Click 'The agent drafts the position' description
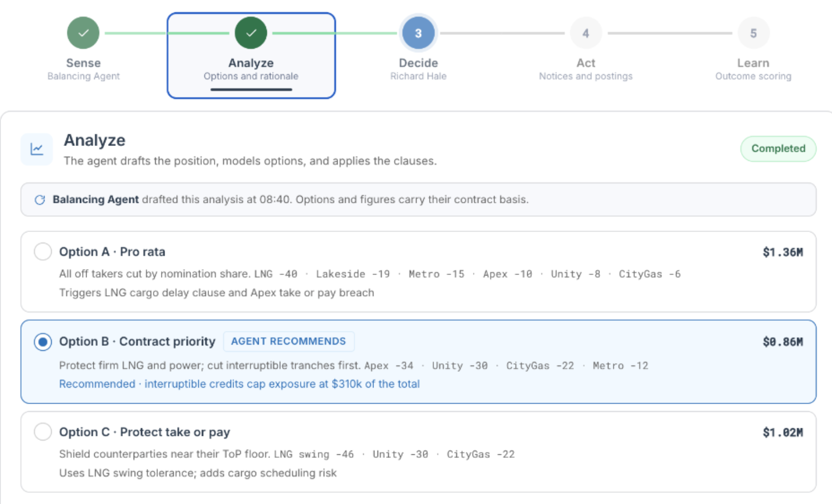 250,161
